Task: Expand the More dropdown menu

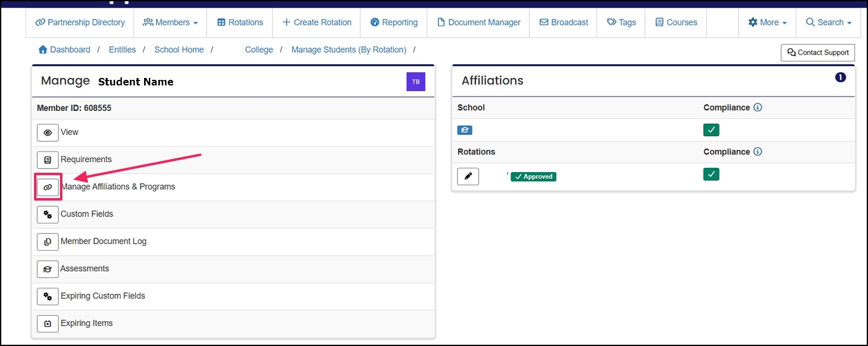Action: [767, 22]
